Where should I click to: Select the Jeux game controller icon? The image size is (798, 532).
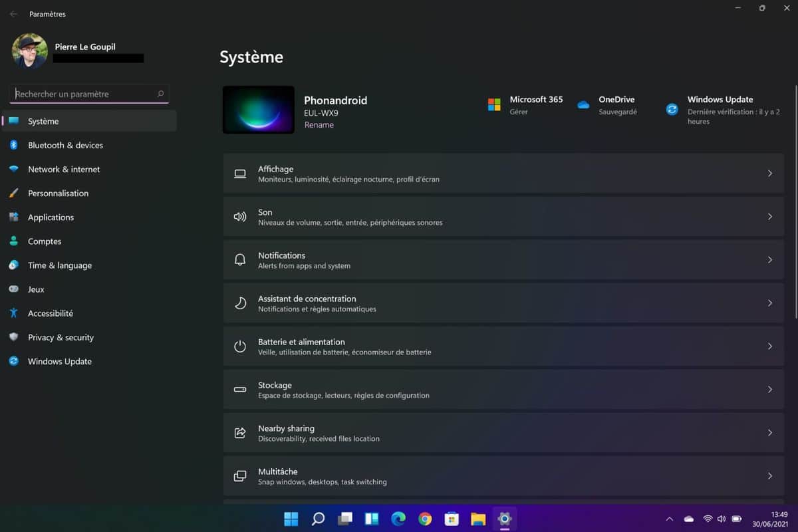[13, 289]
